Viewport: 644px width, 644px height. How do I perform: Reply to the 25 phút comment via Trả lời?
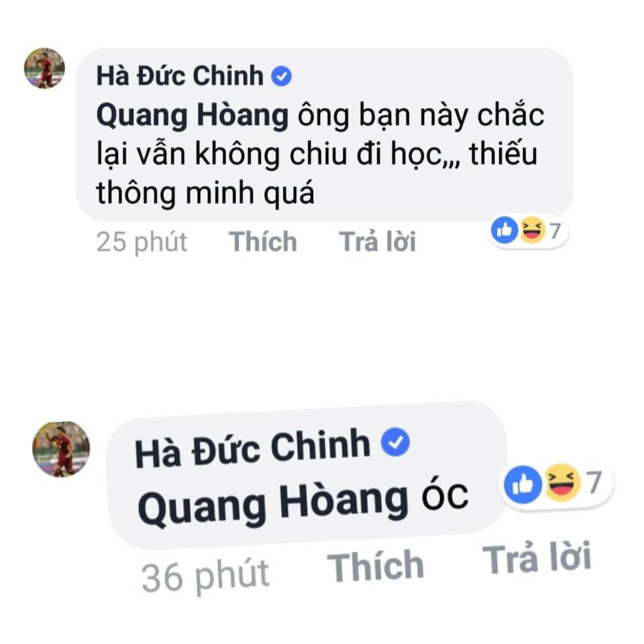pyautogui.click(x=377, y=241)
